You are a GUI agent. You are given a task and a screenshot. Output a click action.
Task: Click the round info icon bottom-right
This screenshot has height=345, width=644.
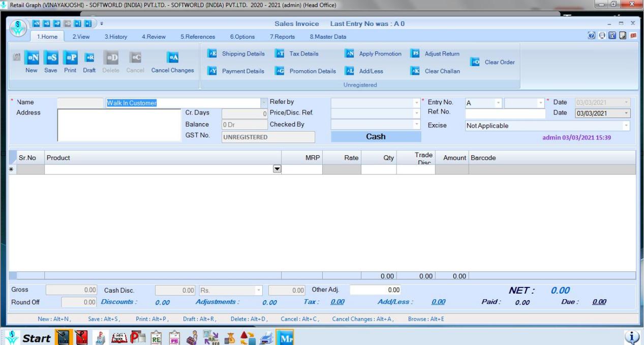coord(633,338)
